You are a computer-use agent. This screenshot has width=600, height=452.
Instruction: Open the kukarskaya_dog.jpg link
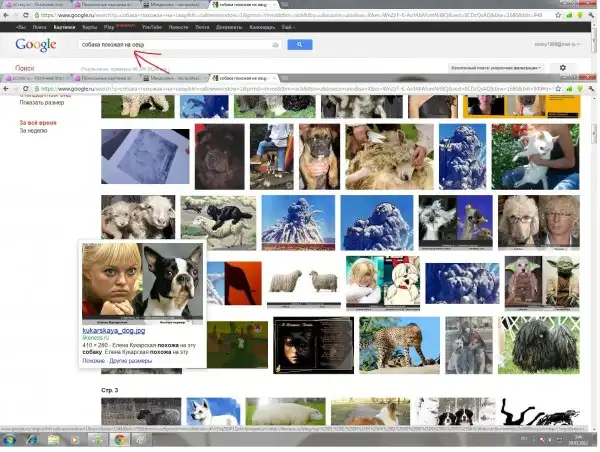pyautogui.click(x=115, y=330)
